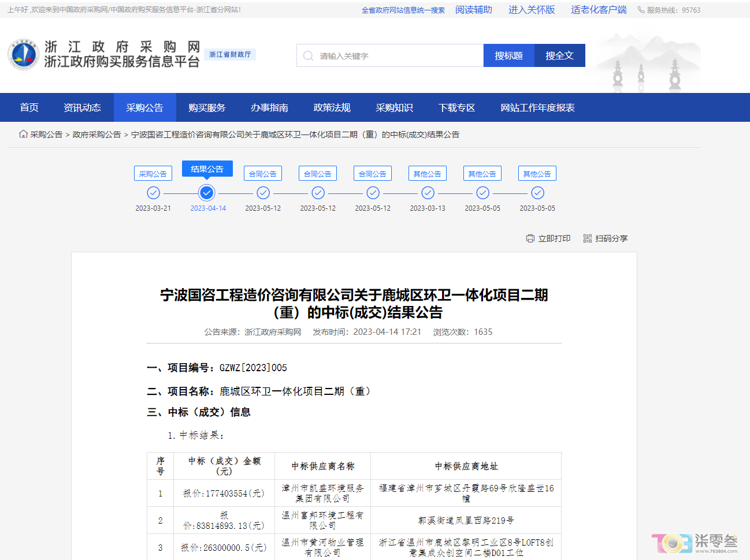This screenshot has height=560, width=750.
Task: Click the 进入关怀版 link
Action: point(532,10)
